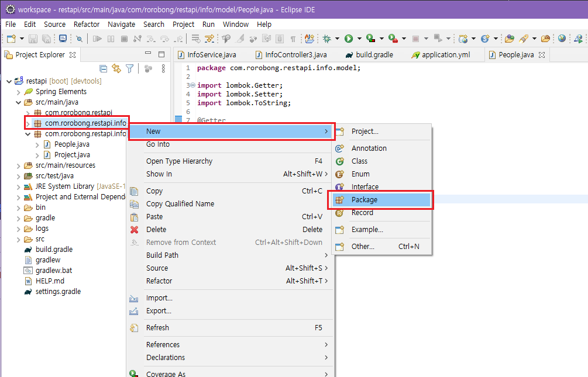
Task: Click the Project Explorer filter funnel icon
Action: pyautogui.click(x=130, y=68)
